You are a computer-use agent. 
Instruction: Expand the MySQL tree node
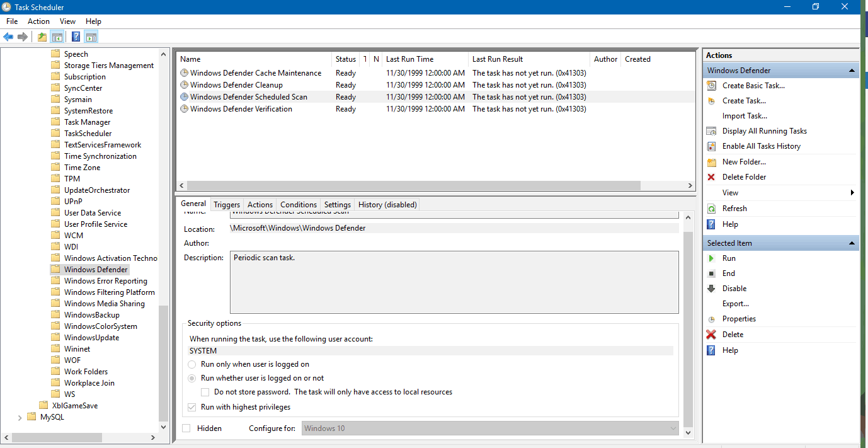[x=20, y=417]
